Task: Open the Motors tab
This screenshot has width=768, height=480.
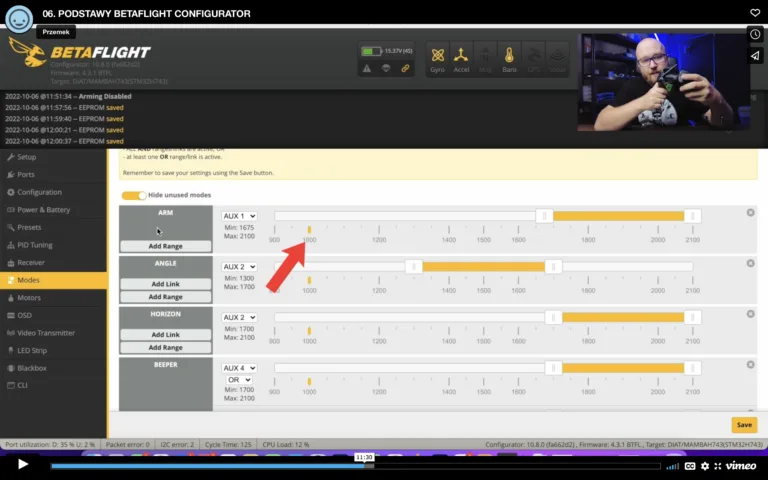Action: pyautogui.click(x=54, y=298)
